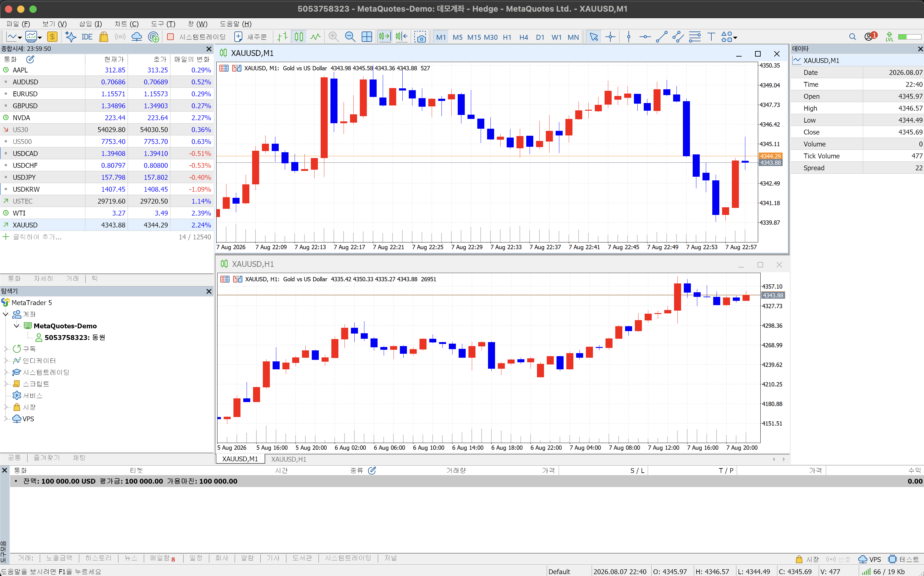Zoom in on the chart with magnifier-plus
Viewport: 924px width, 576px height.
(333, 37)
